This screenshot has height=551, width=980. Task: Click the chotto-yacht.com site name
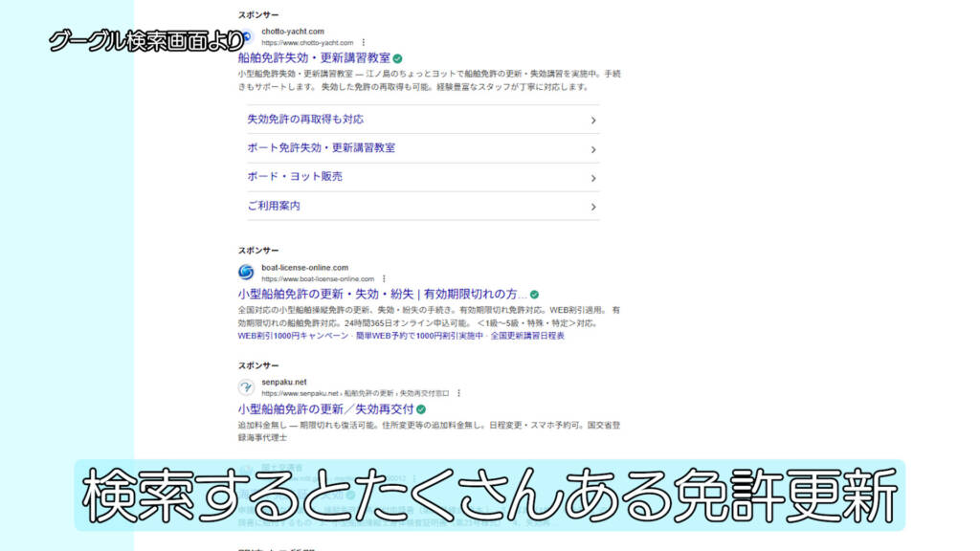pyautogui.click(x=293, y=32)
